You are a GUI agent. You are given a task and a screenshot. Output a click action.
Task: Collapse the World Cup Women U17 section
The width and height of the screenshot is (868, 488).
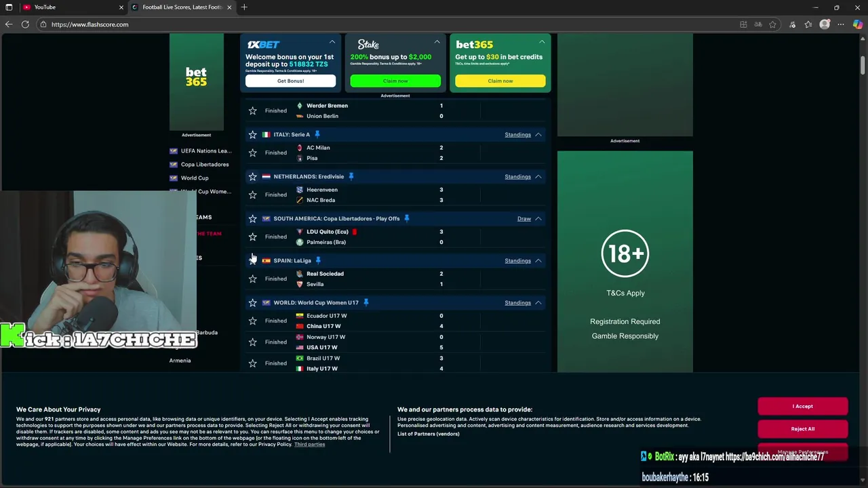[x=538, y=302]
